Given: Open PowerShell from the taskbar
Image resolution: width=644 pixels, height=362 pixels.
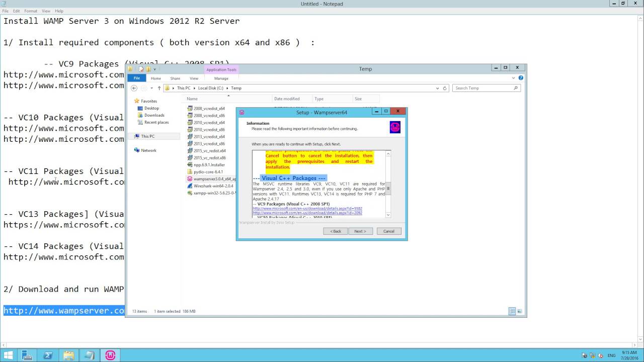Looking at the screenshot, I should tap(48, 355).
